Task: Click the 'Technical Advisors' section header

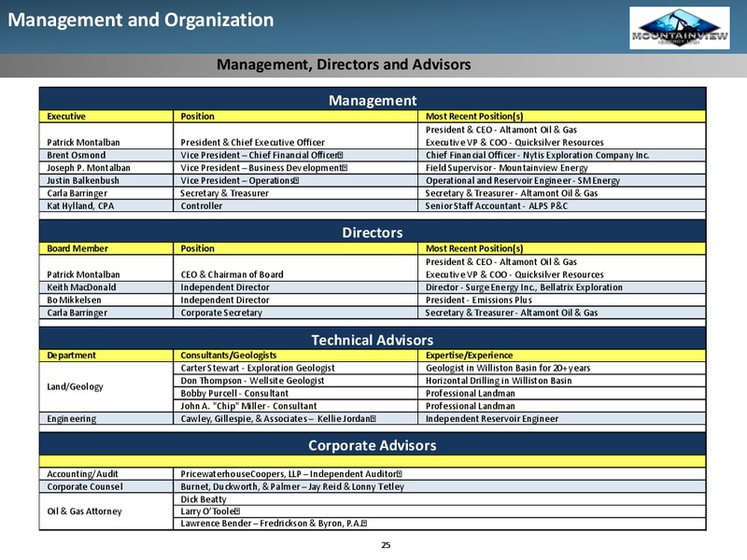Action: point(373,340)
